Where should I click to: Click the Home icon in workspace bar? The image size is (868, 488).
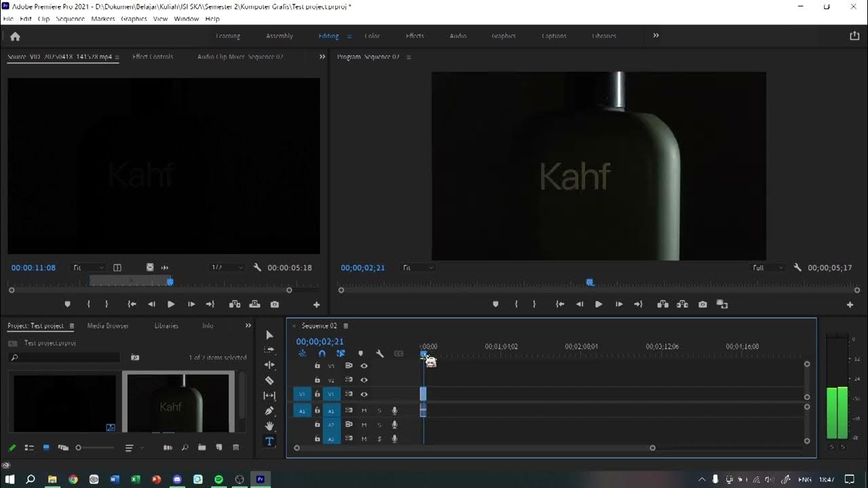pos(15,37)
